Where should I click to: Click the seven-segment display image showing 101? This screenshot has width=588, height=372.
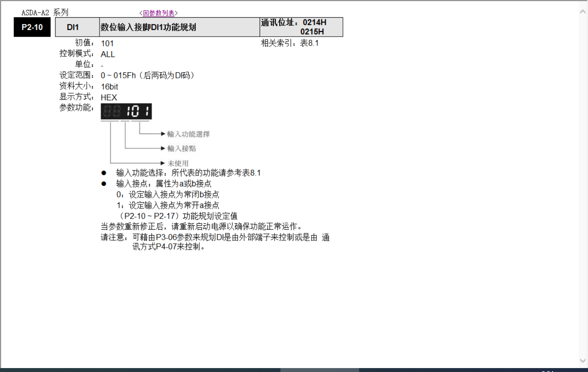click(126, 111)
